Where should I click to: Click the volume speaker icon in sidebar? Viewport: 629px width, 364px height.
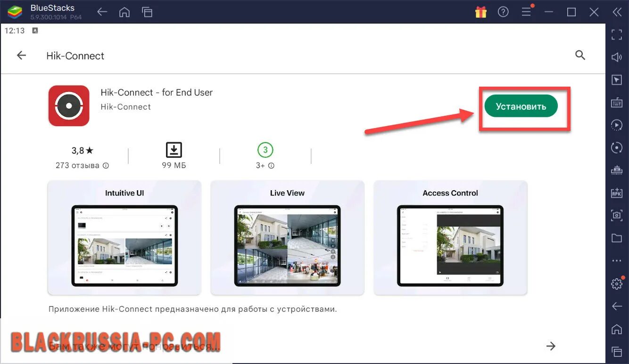(617, 57)
